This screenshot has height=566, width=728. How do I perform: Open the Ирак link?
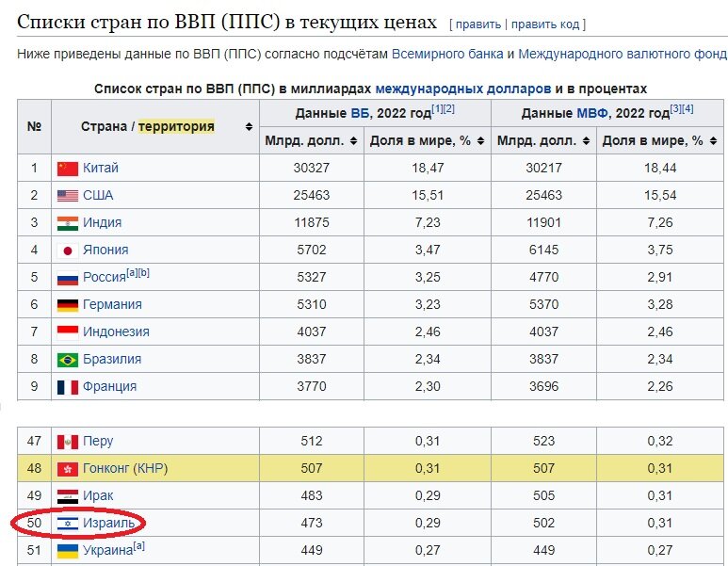click(98, 496)
